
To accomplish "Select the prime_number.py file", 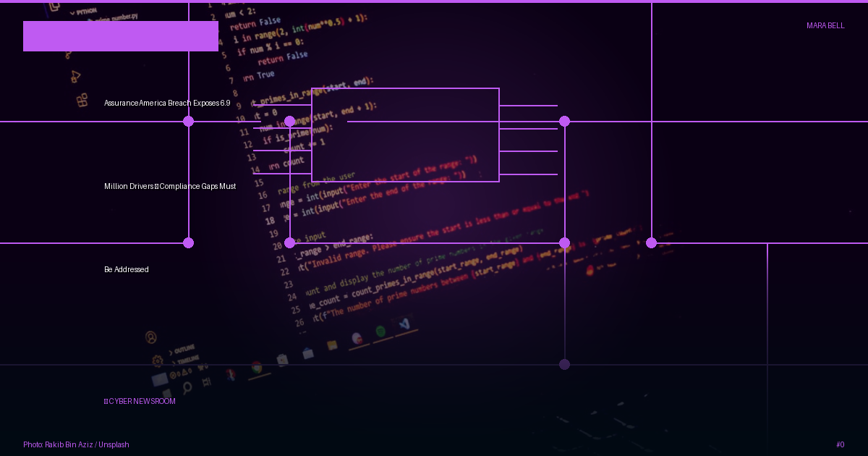I will coord(118,17).
